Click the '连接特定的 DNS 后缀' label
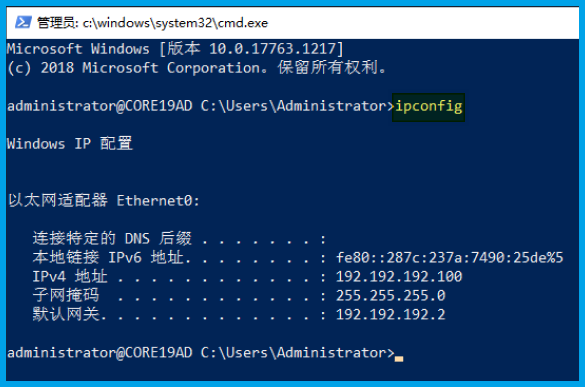This screenshot has height=387, width=585. (112, 238)
